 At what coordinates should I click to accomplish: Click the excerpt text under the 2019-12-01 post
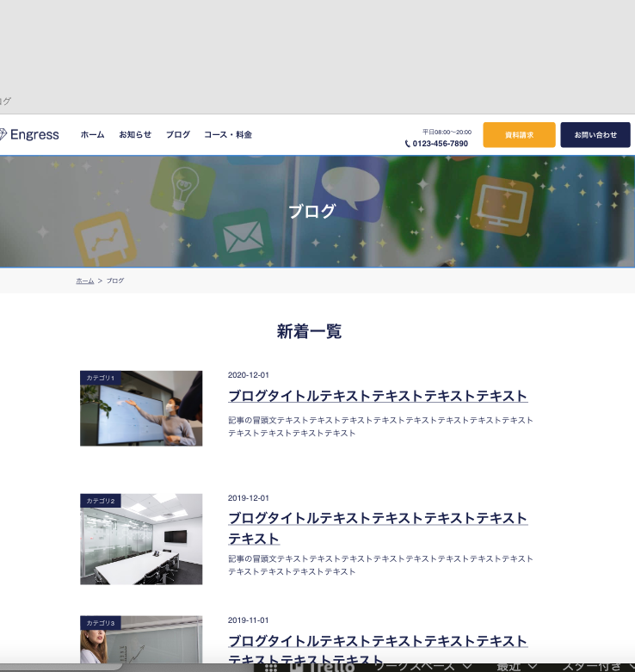[x=380, y=564]
